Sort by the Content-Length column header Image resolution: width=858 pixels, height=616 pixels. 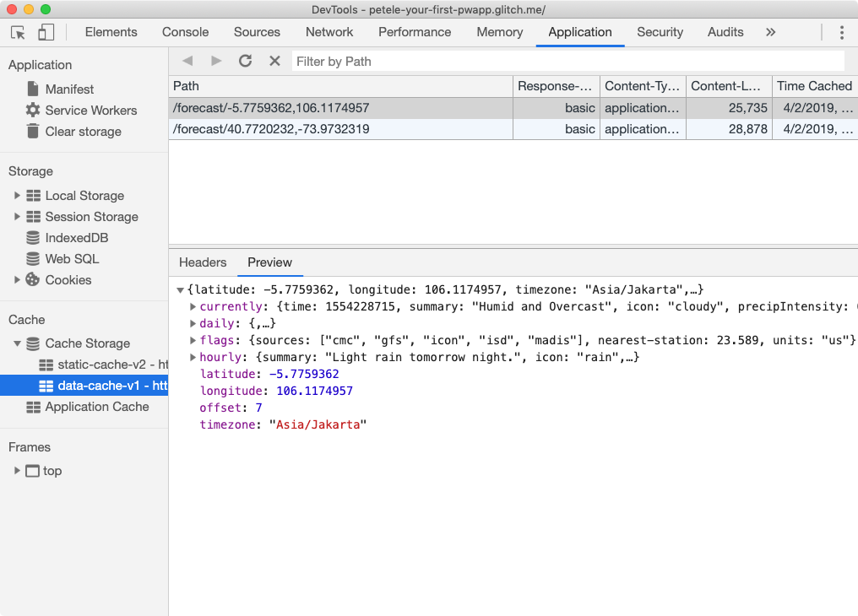[x=727, y=86]
